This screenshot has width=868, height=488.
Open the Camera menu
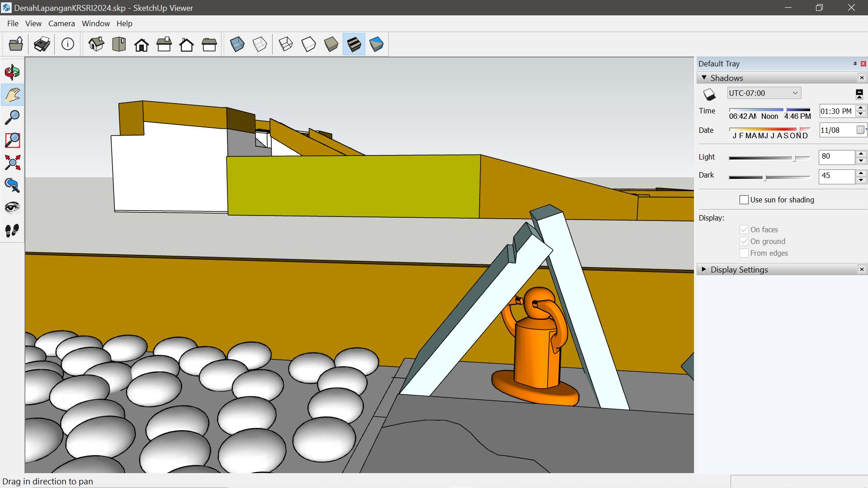tap(61, 23)
